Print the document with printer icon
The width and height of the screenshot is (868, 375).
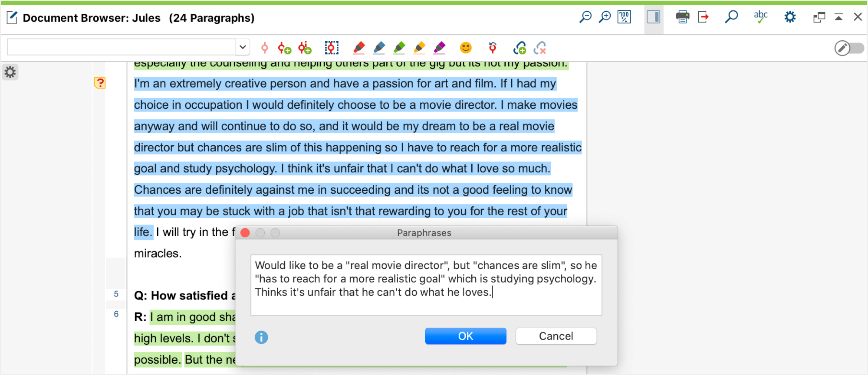683,17
